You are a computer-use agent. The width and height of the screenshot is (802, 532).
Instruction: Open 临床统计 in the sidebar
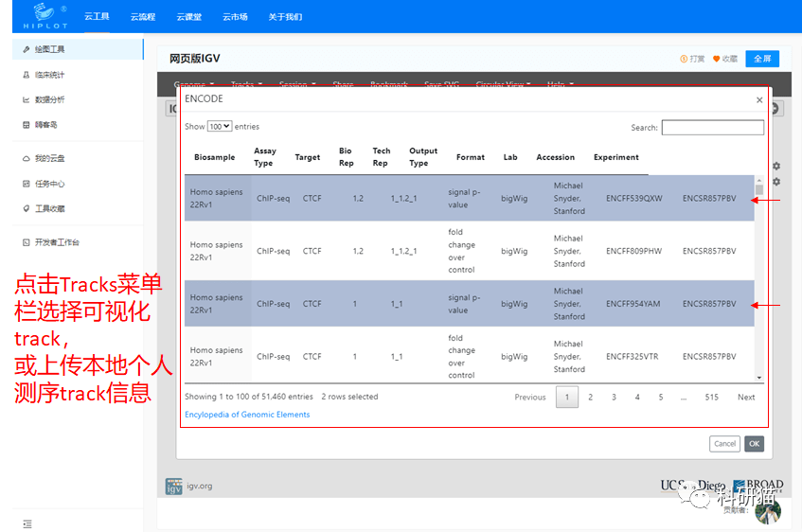(x=49, y=75)
